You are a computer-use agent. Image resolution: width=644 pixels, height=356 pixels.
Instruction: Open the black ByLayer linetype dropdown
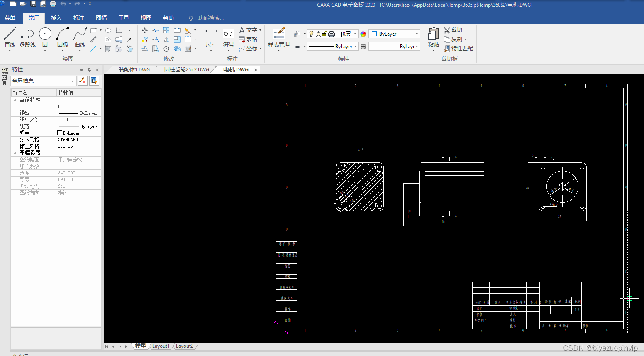pos(333,47)
